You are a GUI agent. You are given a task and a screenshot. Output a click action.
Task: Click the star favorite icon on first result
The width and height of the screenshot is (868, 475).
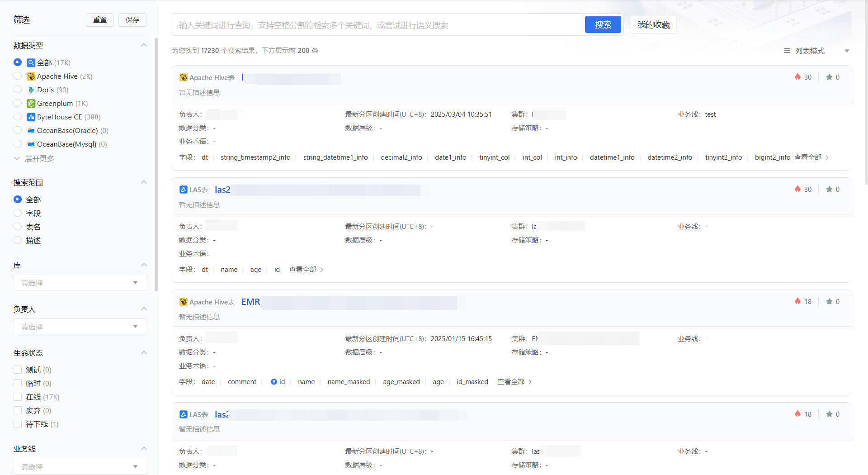coord(829,77)
